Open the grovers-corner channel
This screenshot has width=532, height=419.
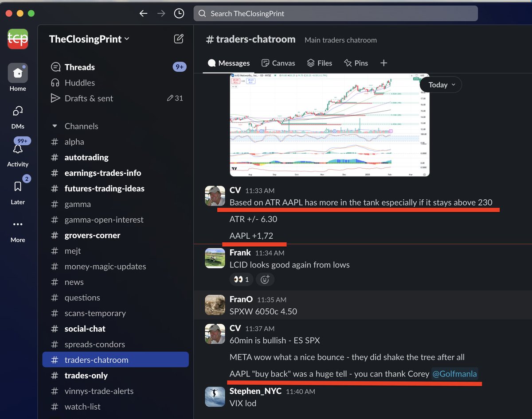[115, 235]
